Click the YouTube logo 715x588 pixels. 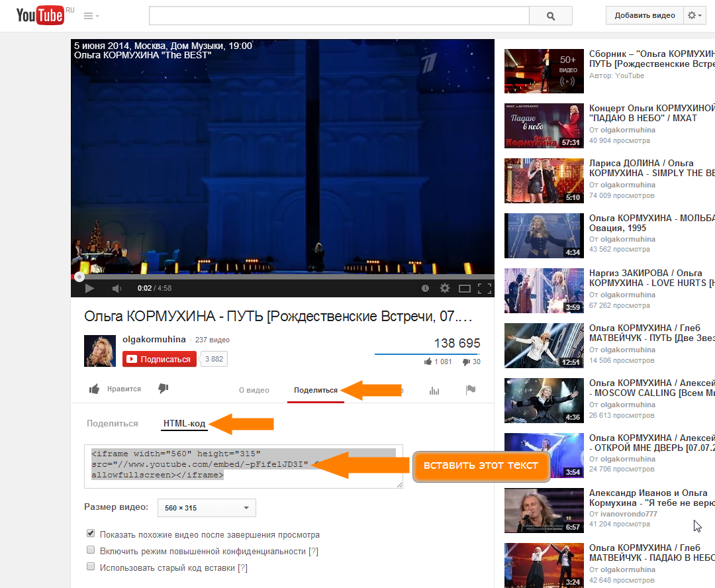coord(40,15)
